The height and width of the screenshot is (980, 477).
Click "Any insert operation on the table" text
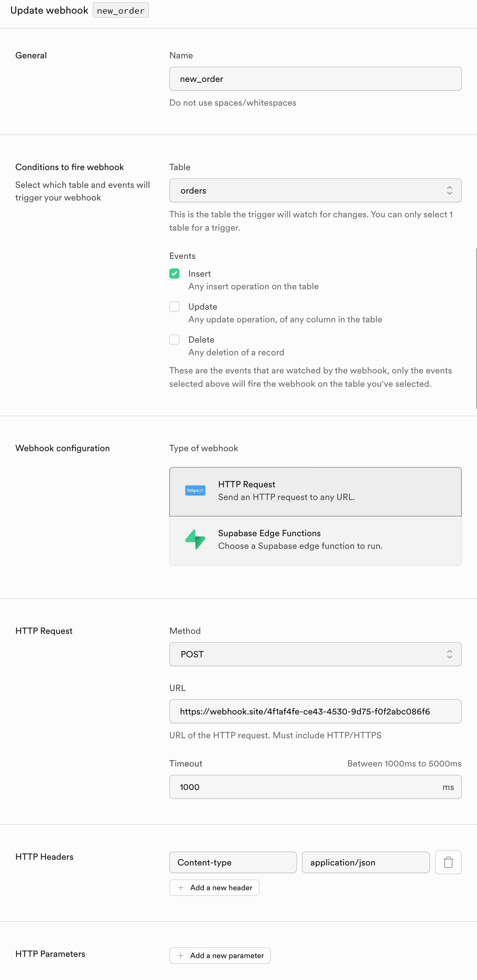point(253,286)
